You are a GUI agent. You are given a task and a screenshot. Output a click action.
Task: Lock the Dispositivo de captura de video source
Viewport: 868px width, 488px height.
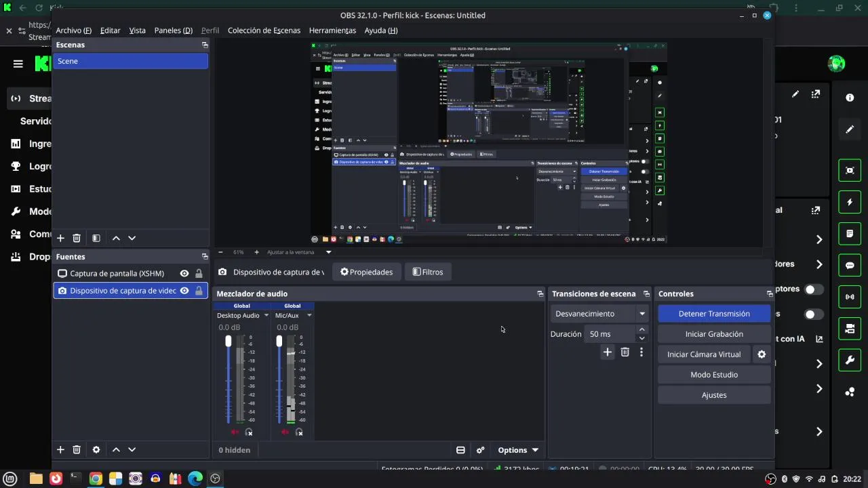point(199,291)
